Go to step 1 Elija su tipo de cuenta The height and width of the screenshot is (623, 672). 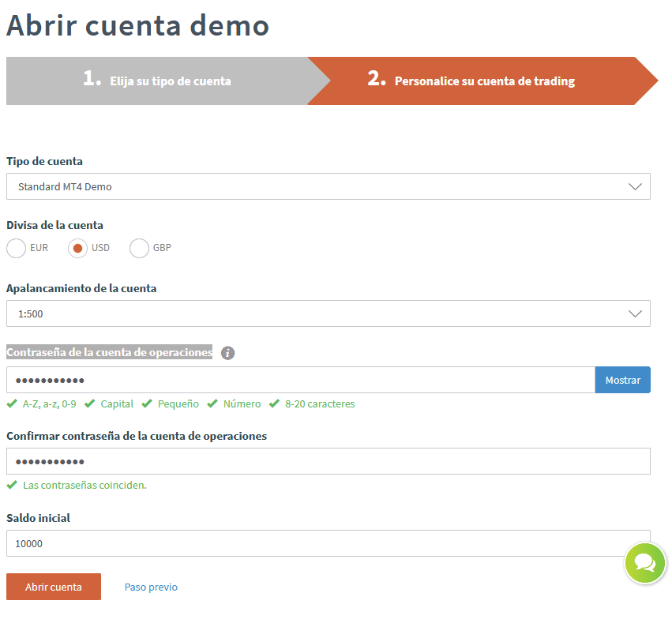(x=158, y=81)
